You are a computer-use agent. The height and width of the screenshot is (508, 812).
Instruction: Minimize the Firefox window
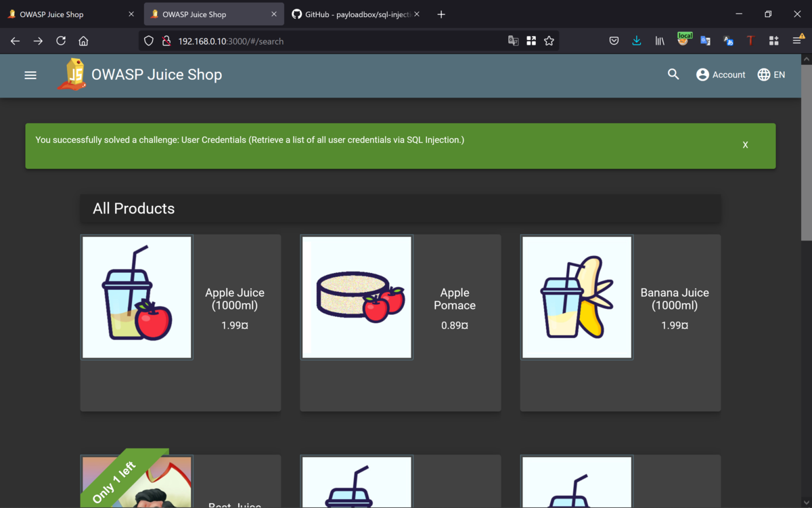[738, 14]
